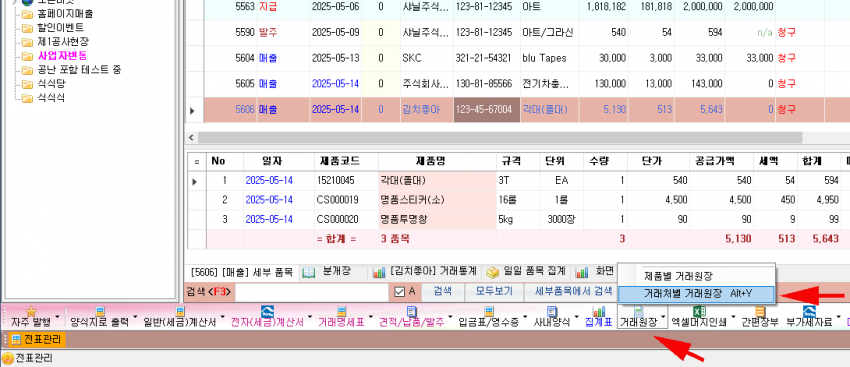850x367 pixels.
Task: Open the 양식지로 출력 toolbar icon
Action: pos(100,311)
